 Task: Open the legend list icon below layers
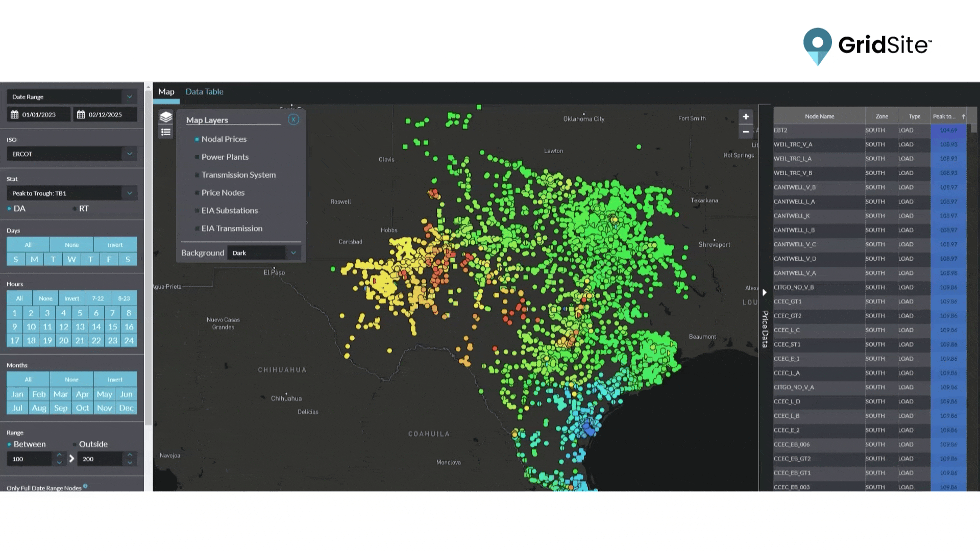click(166, 132)
